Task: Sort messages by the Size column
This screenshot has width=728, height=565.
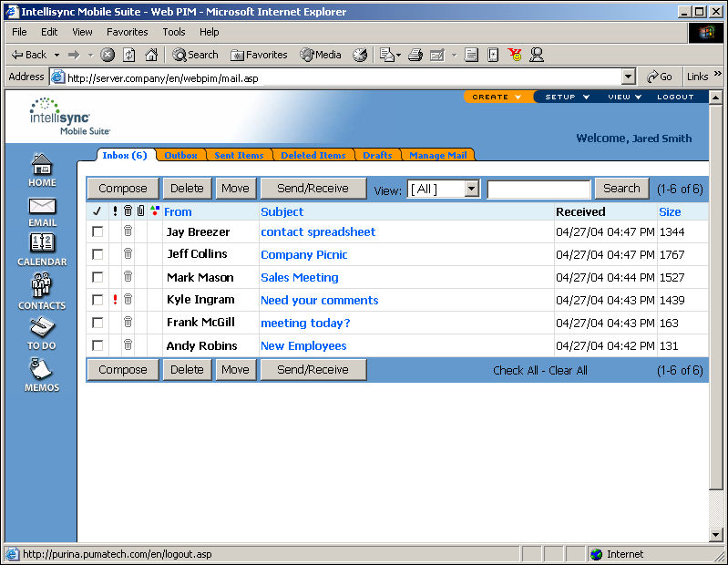Action: [x=670, y=211]
